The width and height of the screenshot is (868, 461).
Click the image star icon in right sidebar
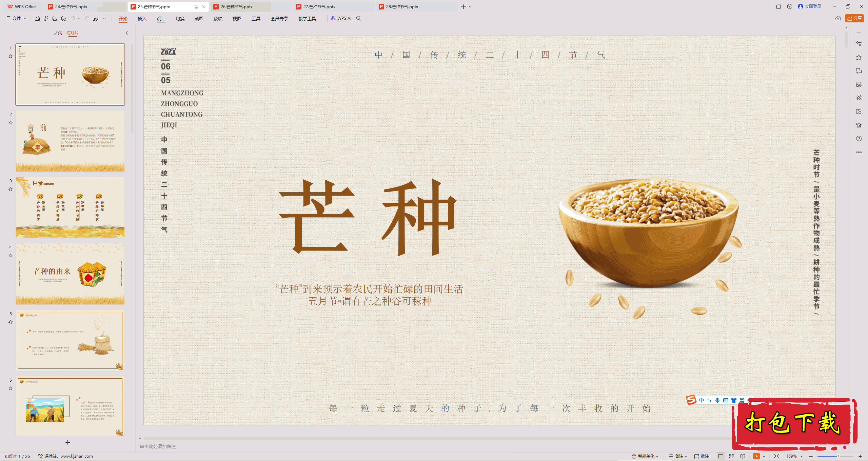click(859, 125)
